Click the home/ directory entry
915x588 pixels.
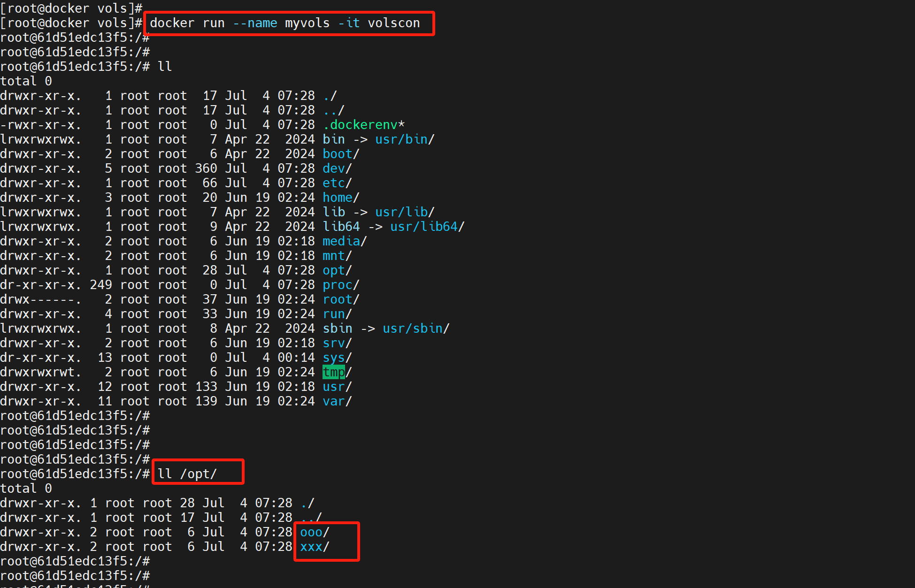[341, 198]
